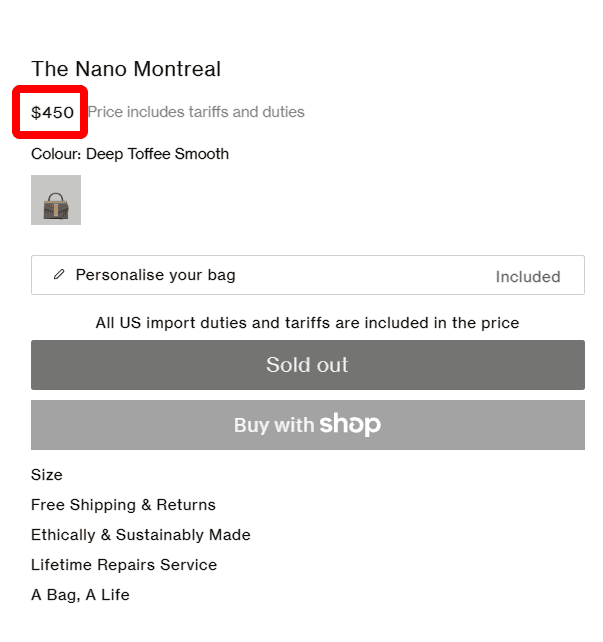Click the Shop logo on purchase button
The image size is (603, 642).
350,425
